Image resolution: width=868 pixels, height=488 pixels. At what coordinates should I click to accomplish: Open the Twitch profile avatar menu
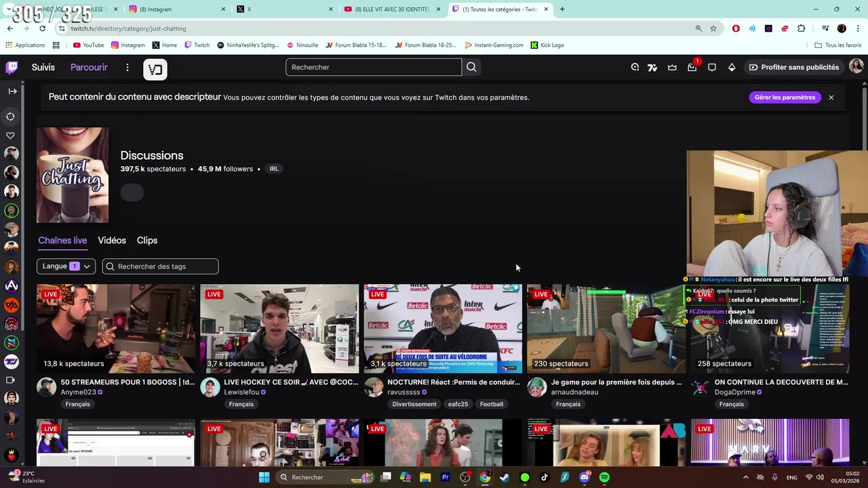click(x=856, y=66)
